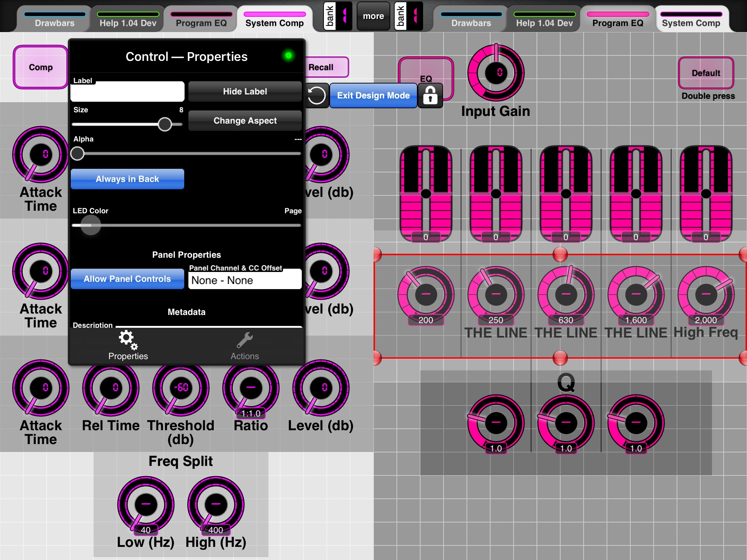
Task: Select the Low (Hz) knob
Action: pyautogui.click(x=146, y=505)
